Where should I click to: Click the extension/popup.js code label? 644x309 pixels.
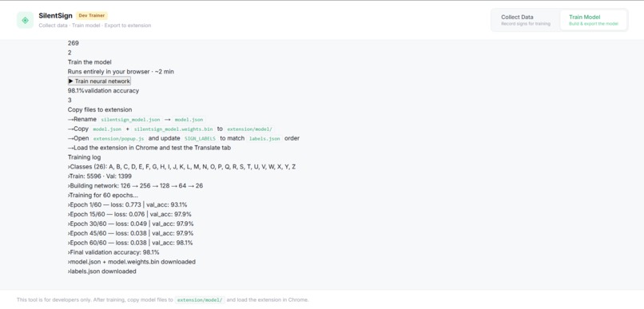click(119, 138)
